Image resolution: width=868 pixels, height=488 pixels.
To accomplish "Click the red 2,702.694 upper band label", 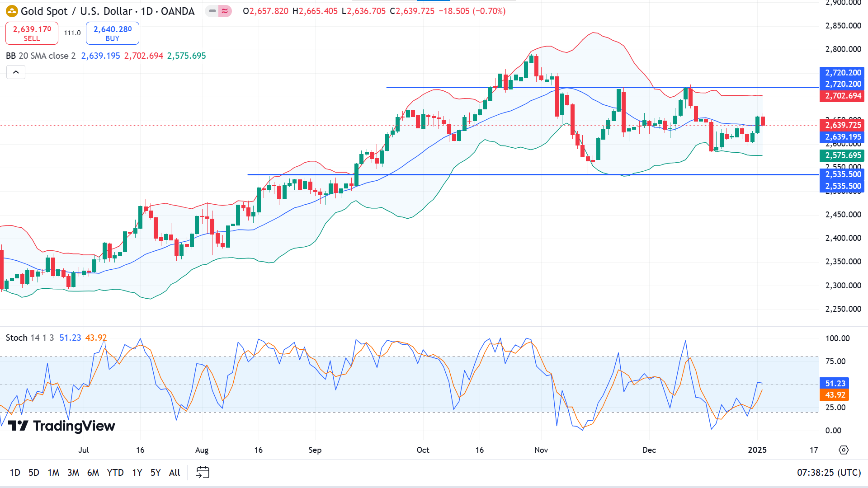I will click(842, 96).
